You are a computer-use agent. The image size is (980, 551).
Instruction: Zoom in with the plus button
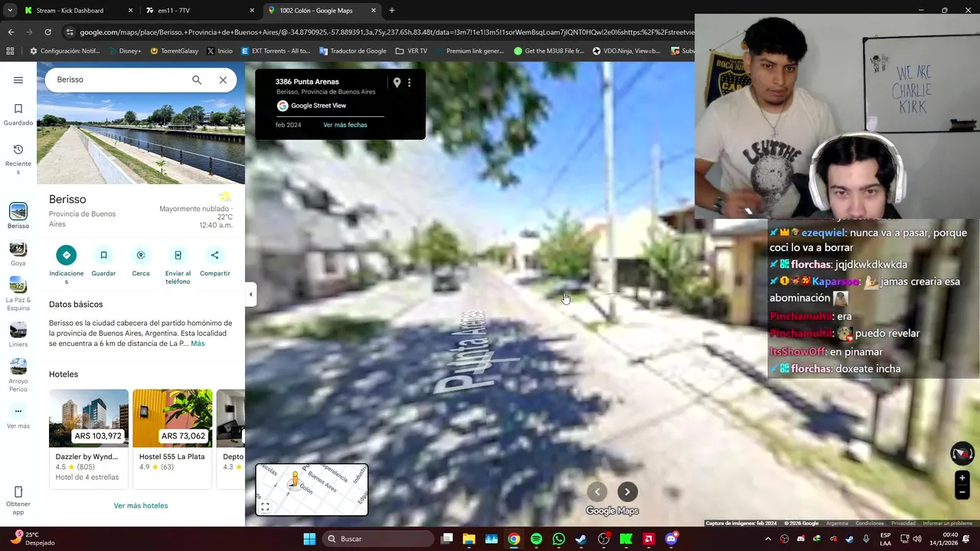962,478
